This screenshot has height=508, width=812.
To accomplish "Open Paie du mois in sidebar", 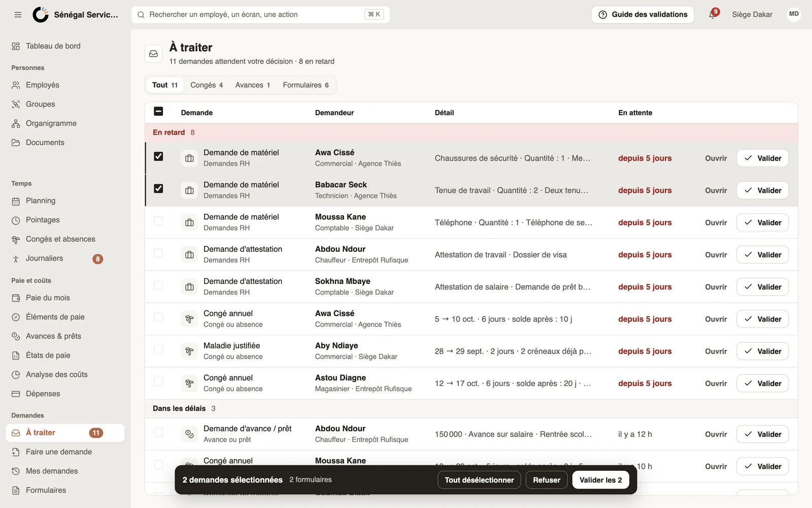I will point(65,298).
